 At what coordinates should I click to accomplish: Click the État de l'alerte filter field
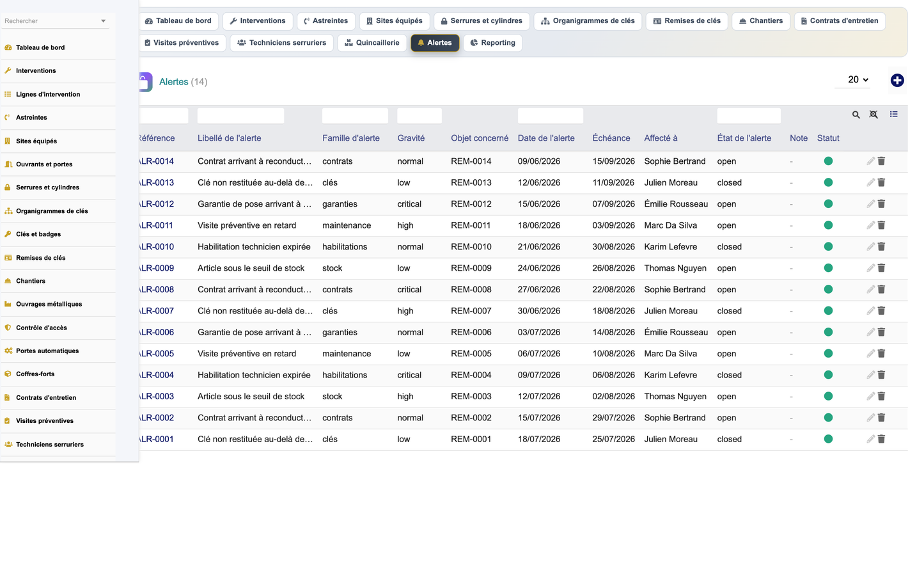pos(749,116)
